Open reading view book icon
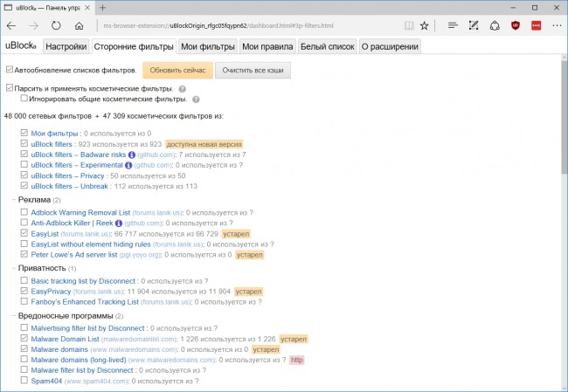The width and height of the screenshot is (568, 392). [x=409, y=25]
